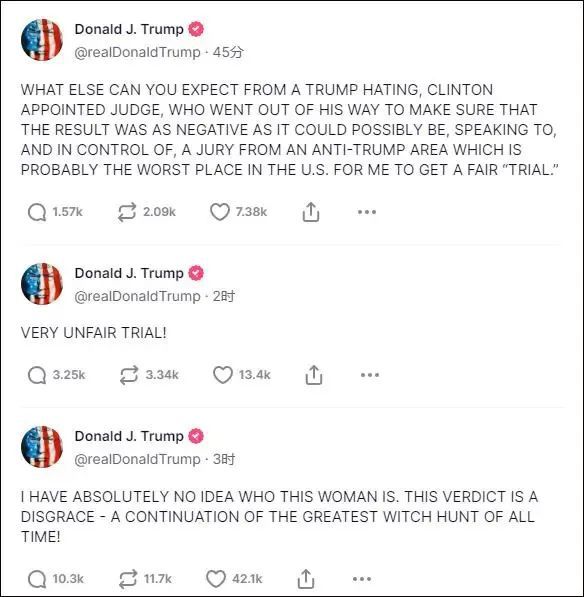Share the Clinton appointed judge post
Viewport: 584px width, 597px height.
(311, 212)
